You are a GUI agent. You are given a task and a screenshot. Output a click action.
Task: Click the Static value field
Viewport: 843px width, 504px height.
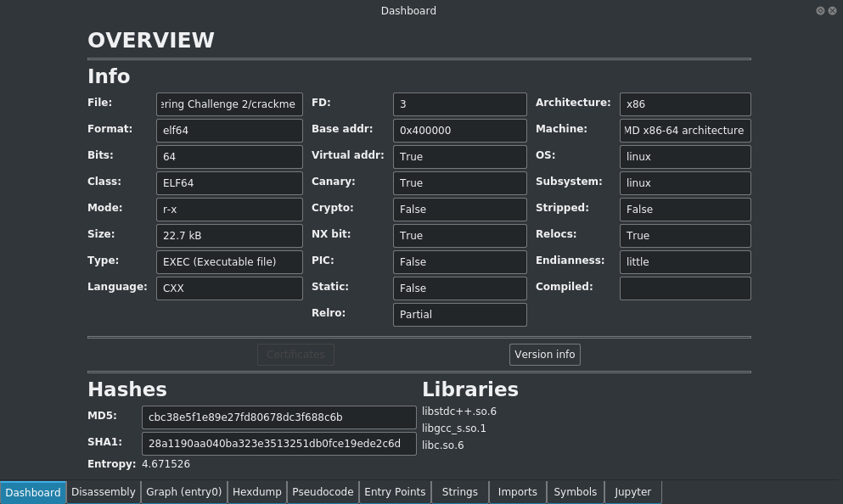[x=459, y=288]
